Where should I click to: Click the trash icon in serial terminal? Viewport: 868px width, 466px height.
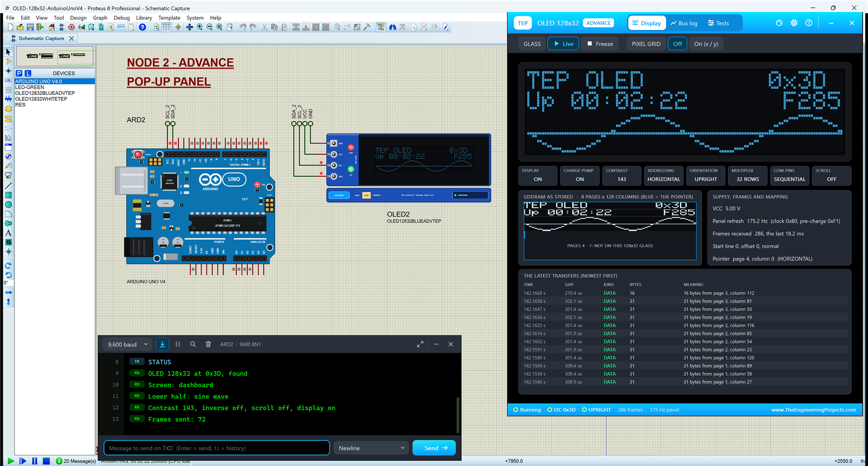[x=208, y=344]
